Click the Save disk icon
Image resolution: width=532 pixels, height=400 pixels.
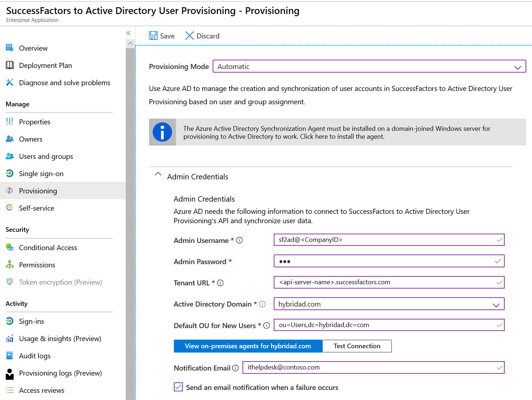pos(153,36)
